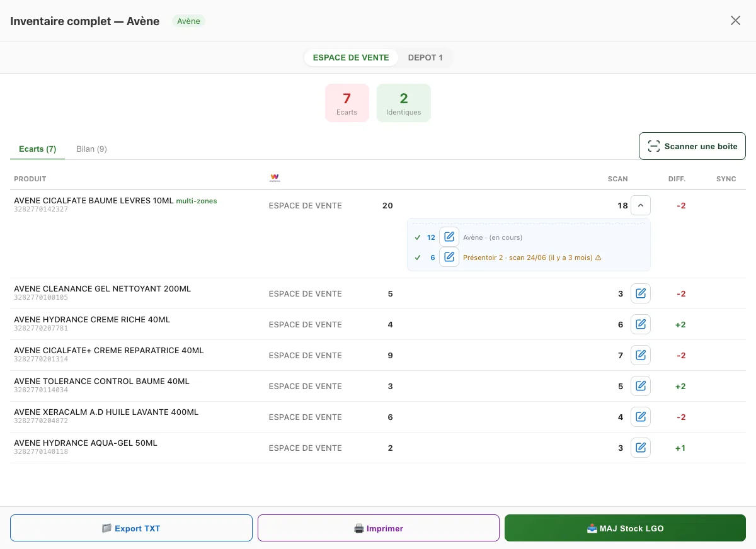Click the multi-zones label on CICALFATE BAUME LEVRES
This screenshot has width=756, height=549.
click(x=197, y=201)
